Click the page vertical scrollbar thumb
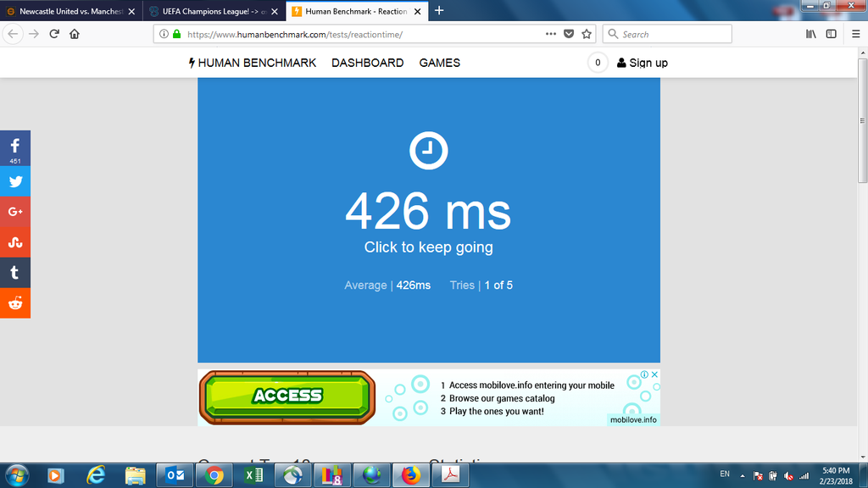Image resolution: width=868 pixels, height=488 pixels. 862,120
